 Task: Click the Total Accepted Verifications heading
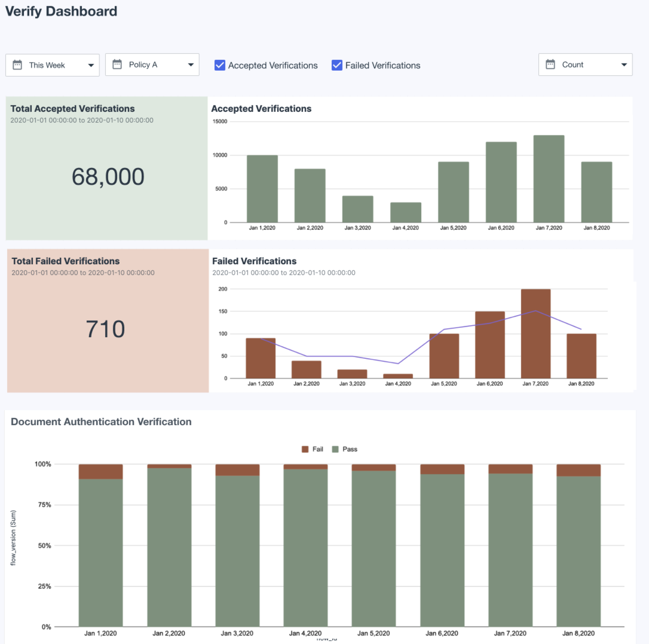tap(72, 109)
